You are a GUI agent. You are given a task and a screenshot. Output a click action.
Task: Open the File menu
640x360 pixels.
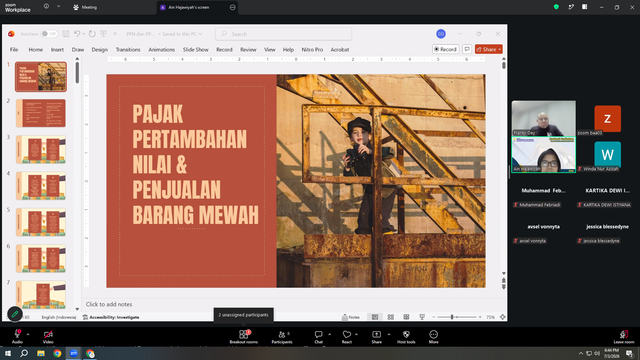click(x=14, y=49)
